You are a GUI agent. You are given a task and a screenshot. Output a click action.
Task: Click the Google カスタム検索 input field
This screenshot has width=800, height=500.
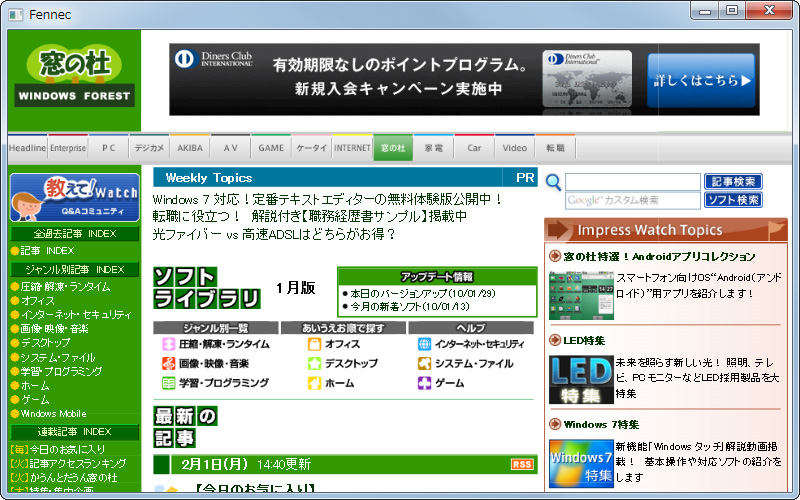(x=633, y=201)
